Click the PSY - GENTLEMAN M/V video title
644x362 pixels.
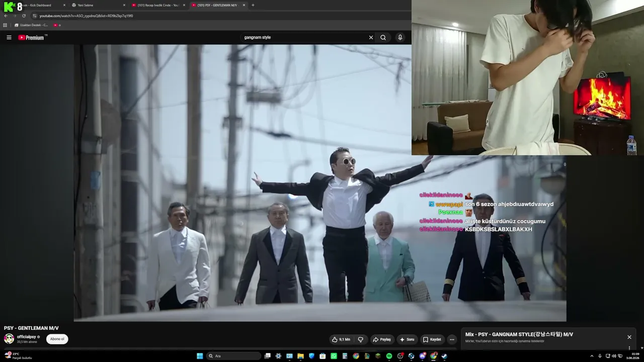[31, 328]
